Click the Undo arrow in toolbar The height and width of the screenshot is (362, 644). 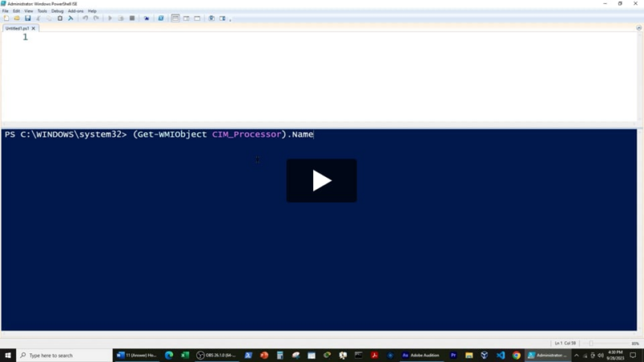[85, 18]
